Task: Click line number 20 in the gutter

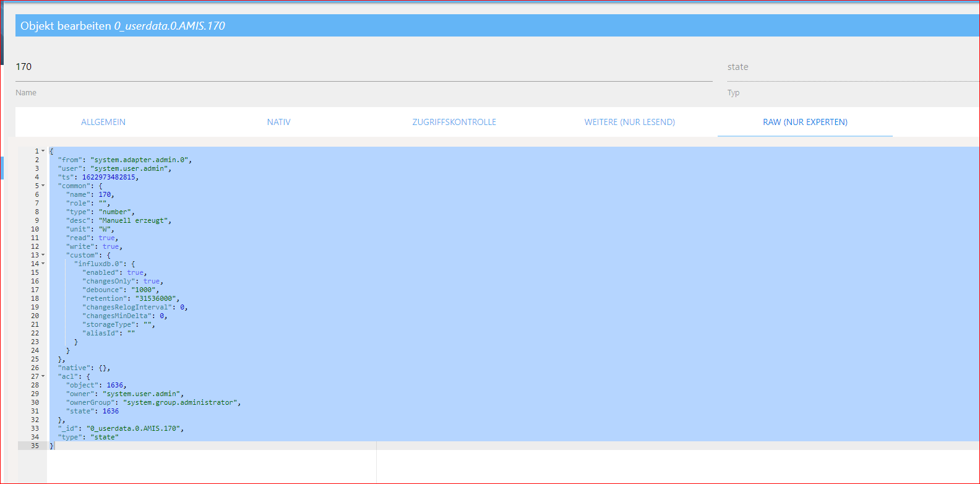Action: pyautogui.click(x=35, y=316)
